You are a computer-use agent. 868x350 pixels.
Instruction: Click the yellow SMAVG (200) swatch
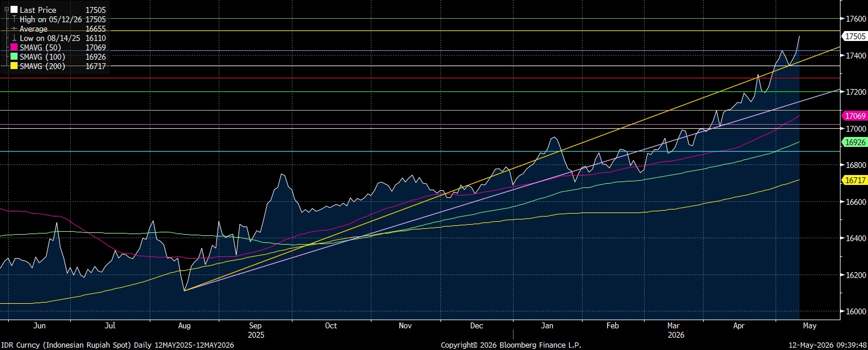coord(14,66)
